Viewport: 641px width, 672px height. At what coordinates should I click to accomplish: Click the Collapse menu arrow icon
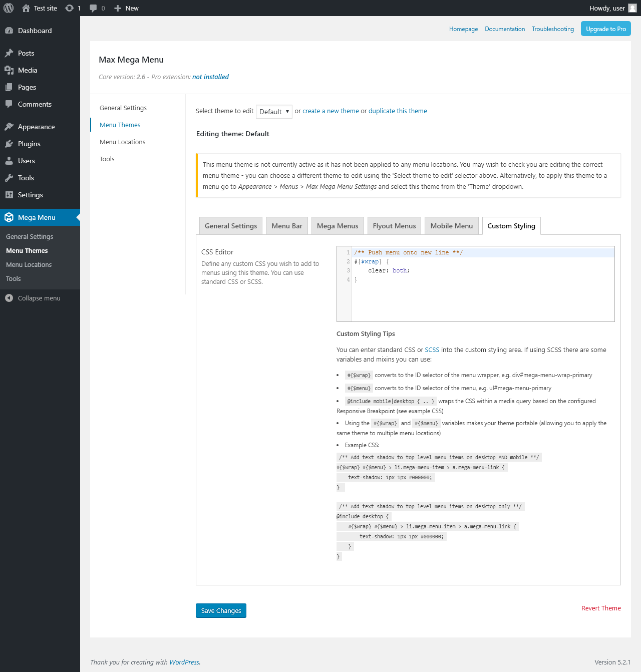click(x=9, y=298)
